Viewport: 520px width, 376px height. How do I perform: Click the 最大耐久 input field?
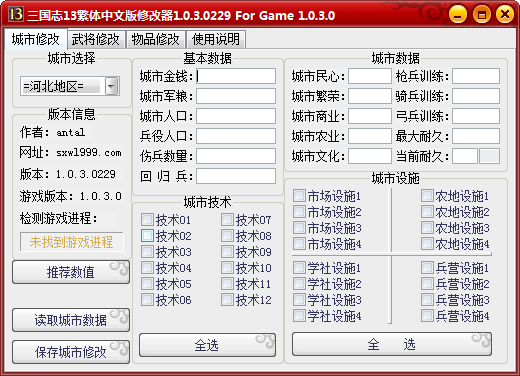476,136
